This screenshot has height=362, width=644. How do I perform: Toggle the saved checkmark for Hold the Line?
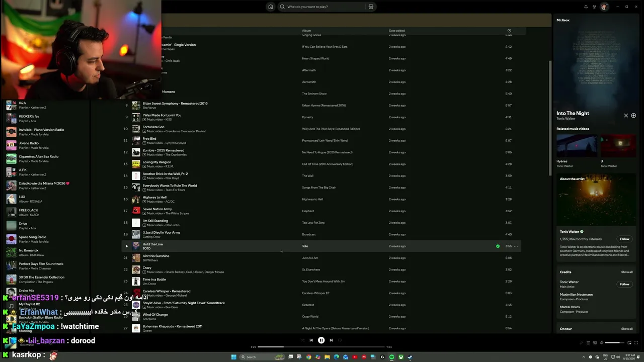pos(498,246)
